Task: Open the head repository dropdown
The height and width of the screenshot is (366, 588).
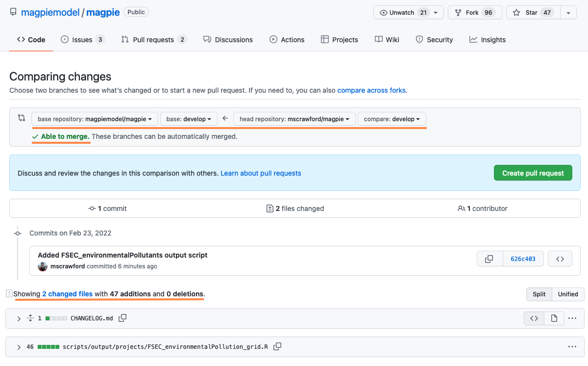Action: coord(294,119)
